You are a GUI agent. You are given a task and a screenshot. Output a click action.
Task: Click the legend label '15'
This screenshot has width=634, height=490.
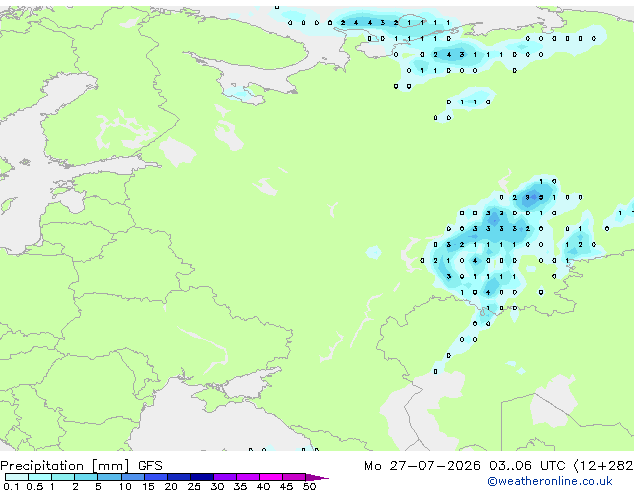148,486
